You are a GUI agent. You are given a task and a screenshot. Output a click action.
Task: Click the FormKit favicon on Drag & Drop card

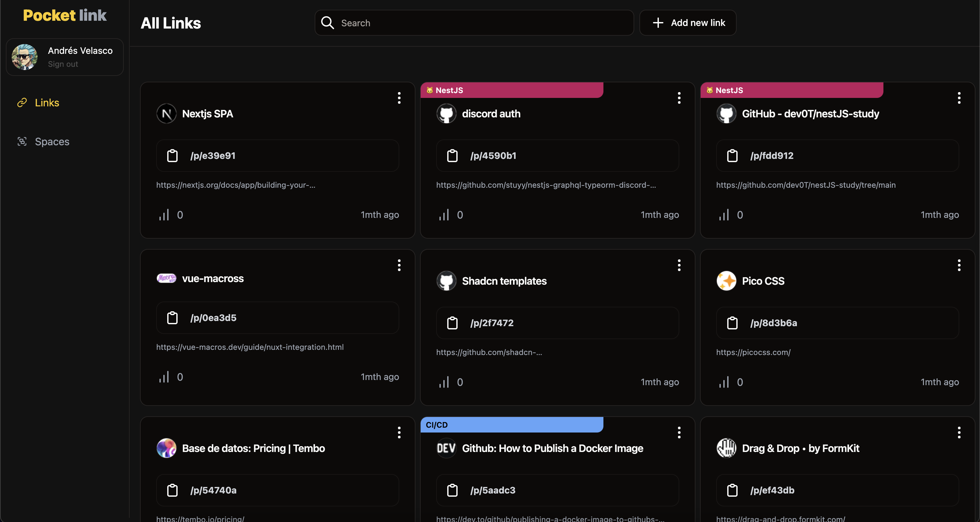click(x=726, y=448)
